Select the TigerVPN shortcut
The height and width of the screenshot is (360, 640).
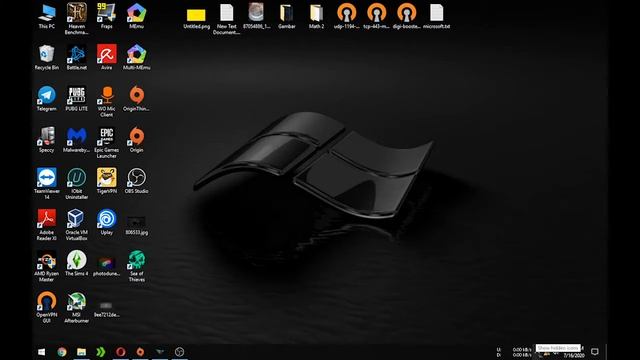pos(107,181)
